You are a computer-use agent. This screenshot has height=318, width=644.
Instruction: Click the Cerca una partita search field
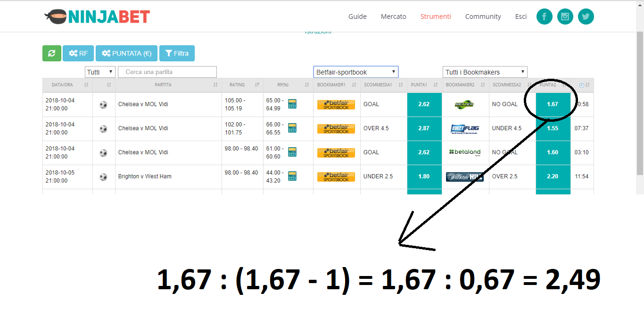pos(167,72)
